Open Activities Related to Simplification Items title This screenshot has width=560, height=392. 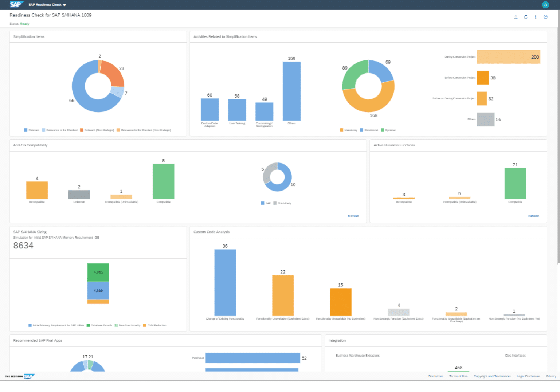(225, 37)
